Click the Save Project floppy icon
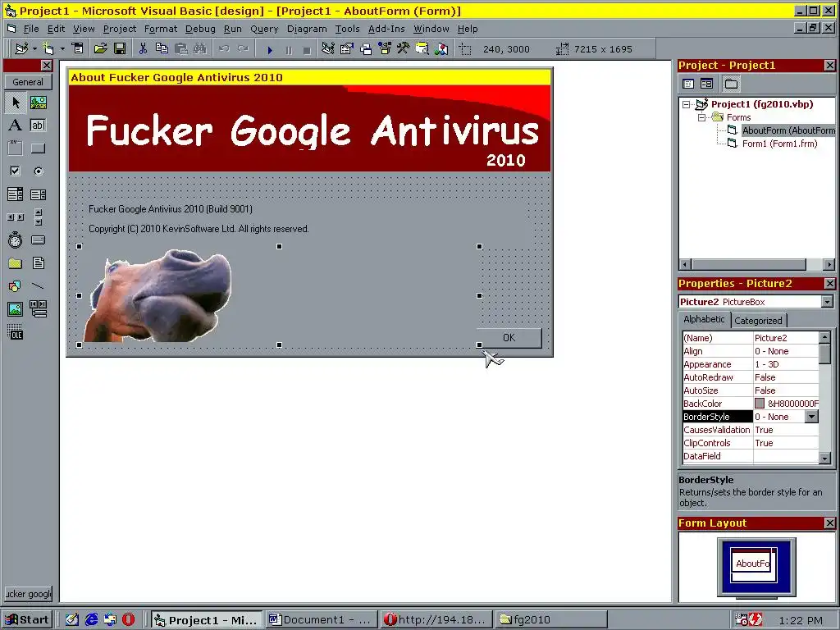 pos(120,48)
